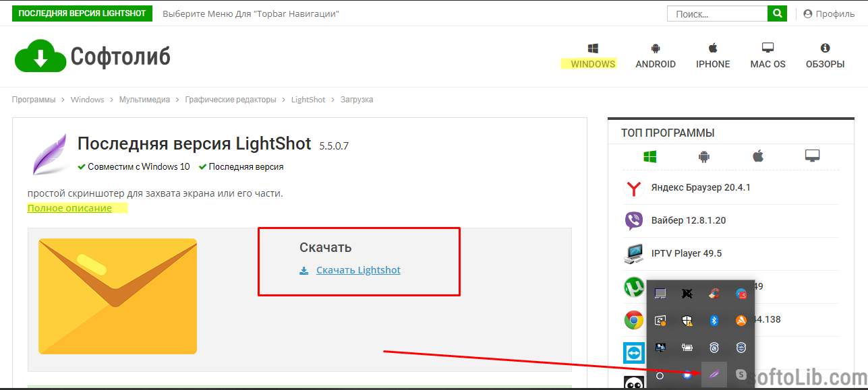The image size is (868, 390).
Task: Open the Полное описание link
Action: pos(69,208)
